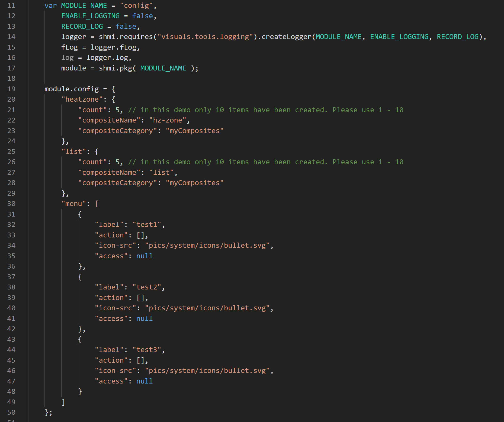Screen dimensions: 504x422
Task: Click false value after ENABLE_LOGGING on line 12
Action: click(x=142, y=16)
